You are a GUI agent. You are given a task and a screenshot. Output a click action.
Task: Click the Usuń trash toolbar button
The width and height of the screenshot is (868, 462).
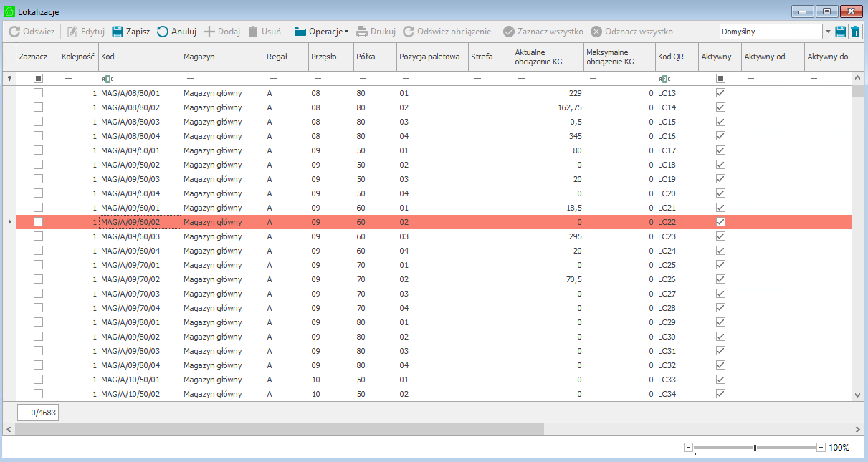click(264, 32)
